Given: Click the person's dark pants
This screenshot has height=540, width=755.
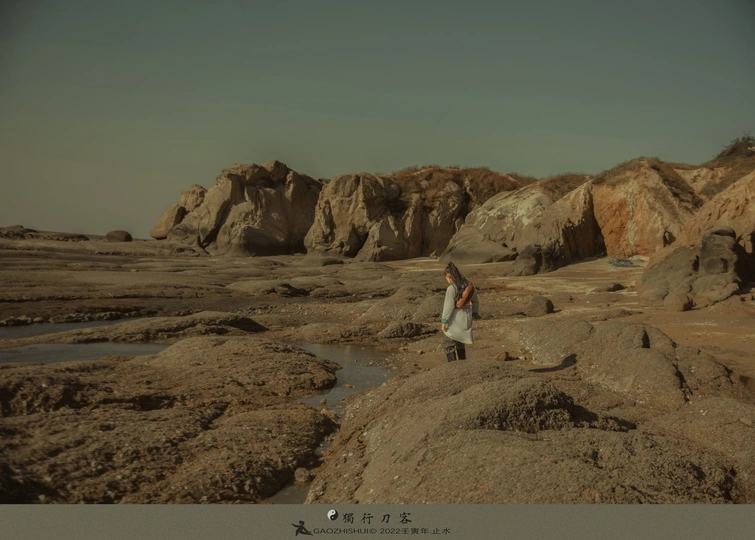Looking at the screenshot, I should (454, 350).
